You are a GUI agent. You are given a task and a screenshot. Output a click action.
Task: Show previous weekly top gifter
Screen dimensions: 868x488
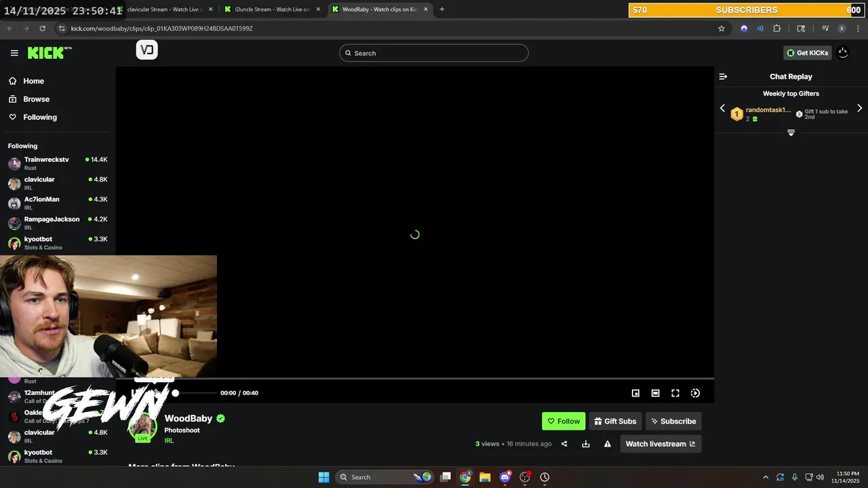click(722, 108)
